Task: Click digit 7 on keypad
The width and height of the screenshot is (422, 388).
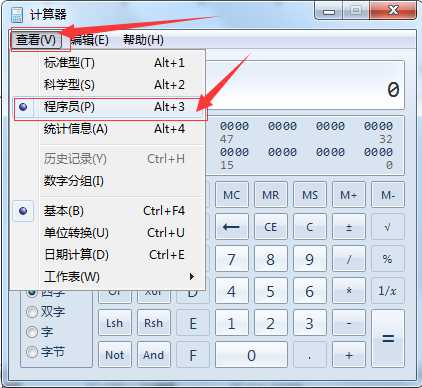Action: [x=232, y=259]
